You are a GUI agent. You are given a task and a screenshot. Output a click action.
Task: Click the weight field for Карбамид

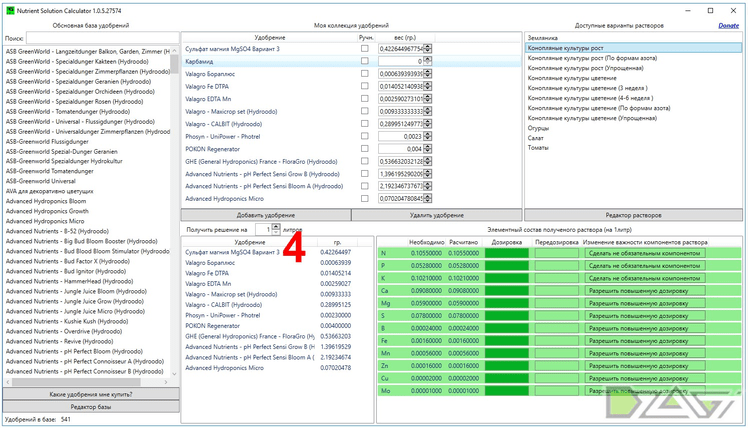(x=401, y=61)
